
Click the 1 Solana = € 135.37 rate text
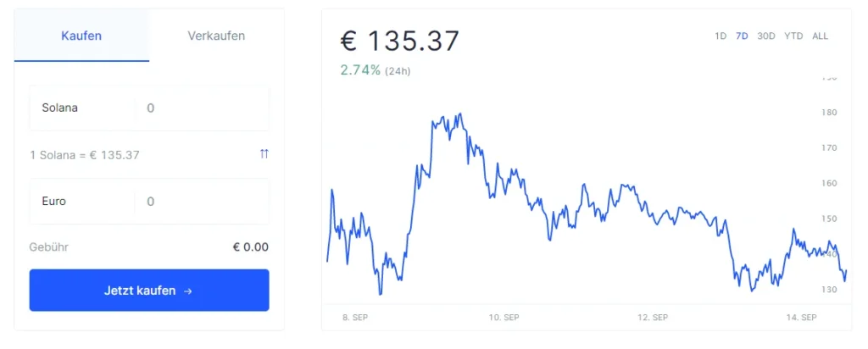pyautogui.click(x=85, y=155)
